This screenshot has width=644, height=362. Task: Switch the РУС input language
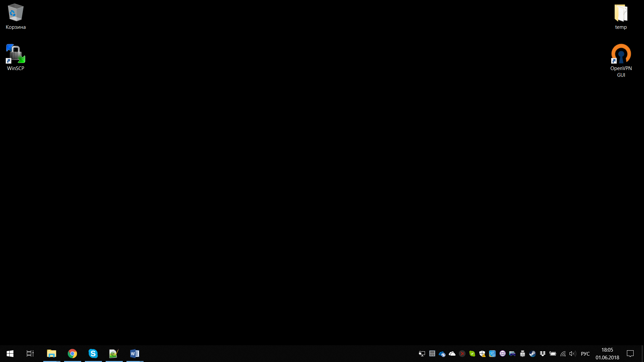click(585, 354)
